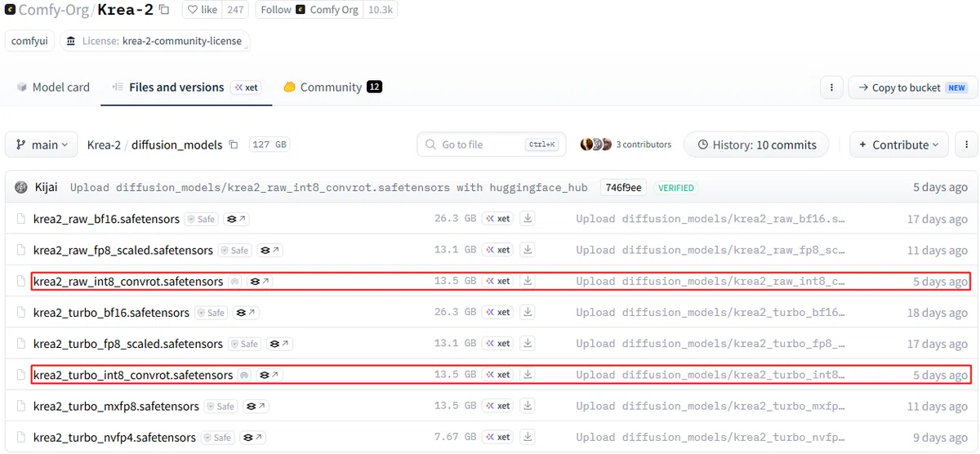The height and width of the screenshot is (454, 980).
Task: Open the Kijai author profile
Action: pyautogui.click(x=46, y=188)
